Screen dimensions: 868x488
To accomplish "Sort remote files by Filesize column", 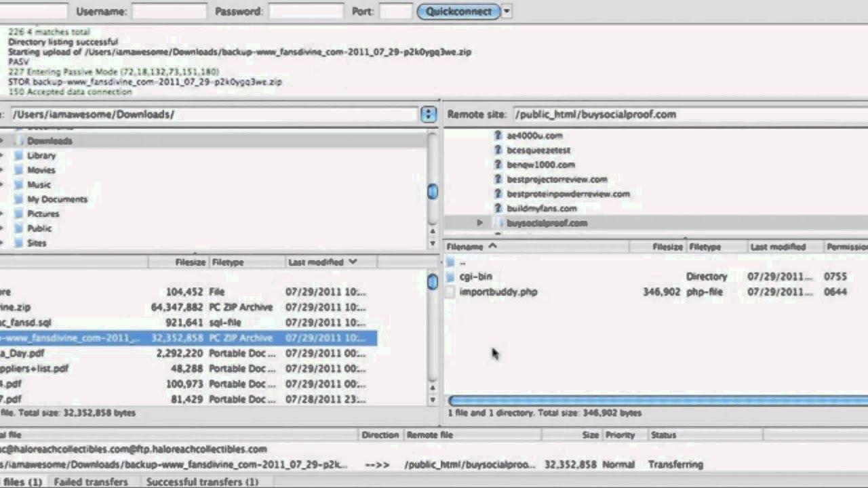I will (x=658, y=247).
